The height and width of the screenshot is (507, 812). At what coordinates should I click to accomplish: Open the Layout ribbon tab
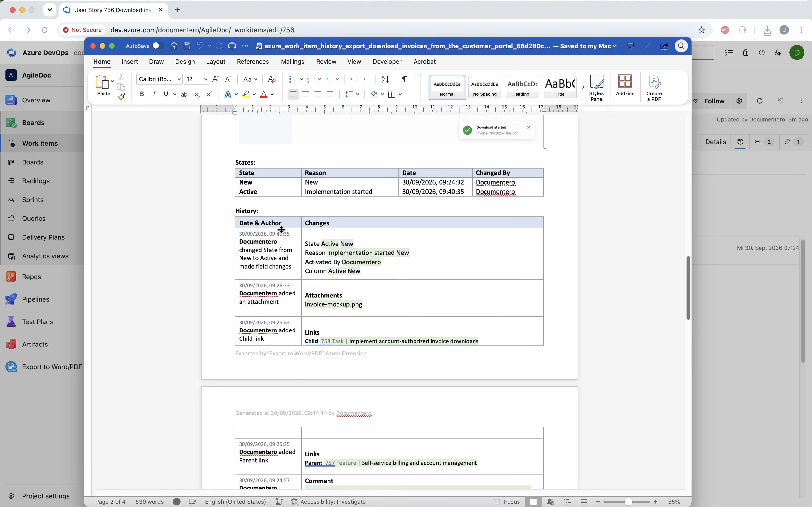216,62
